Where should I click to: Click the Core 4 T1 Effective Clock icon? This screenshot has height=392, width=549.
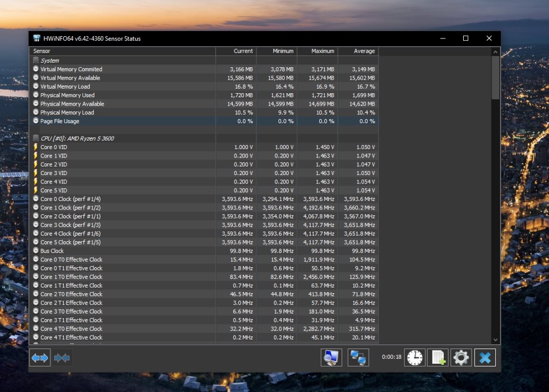click(x=36, y=337)
